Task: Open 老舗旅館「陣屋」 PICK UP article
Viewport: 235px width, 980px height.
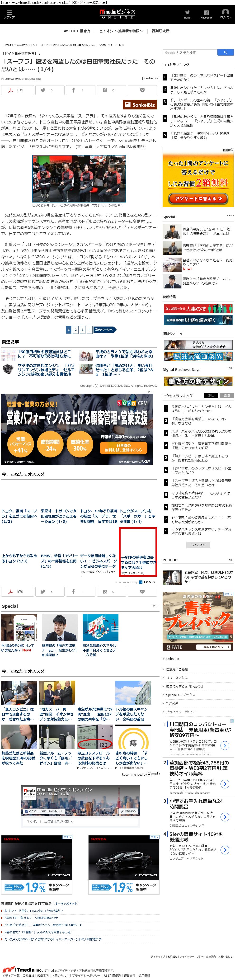Action: [208, 577]
